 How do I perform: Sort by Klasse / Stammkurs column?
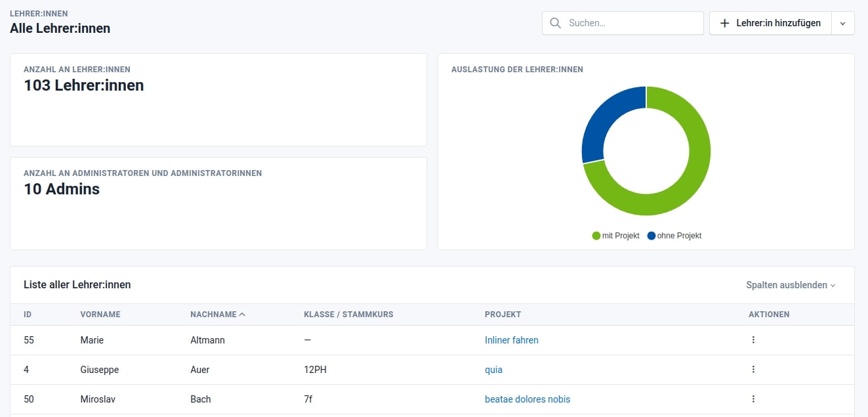click(348, 315)
